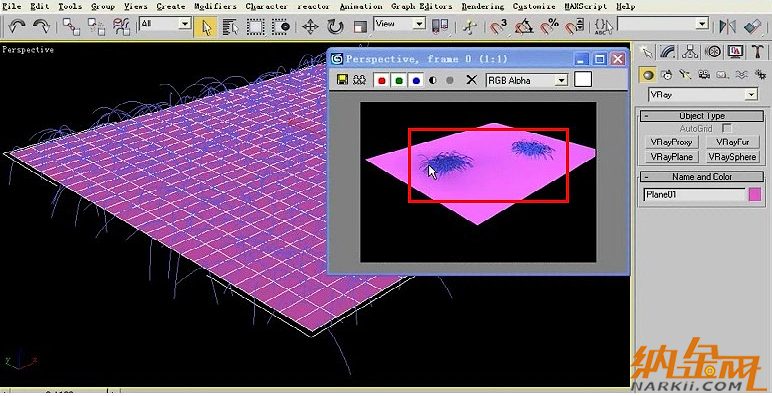Click the VRayFur button
Viewport: 772px width, 396px height.
(x=733, y=142)
